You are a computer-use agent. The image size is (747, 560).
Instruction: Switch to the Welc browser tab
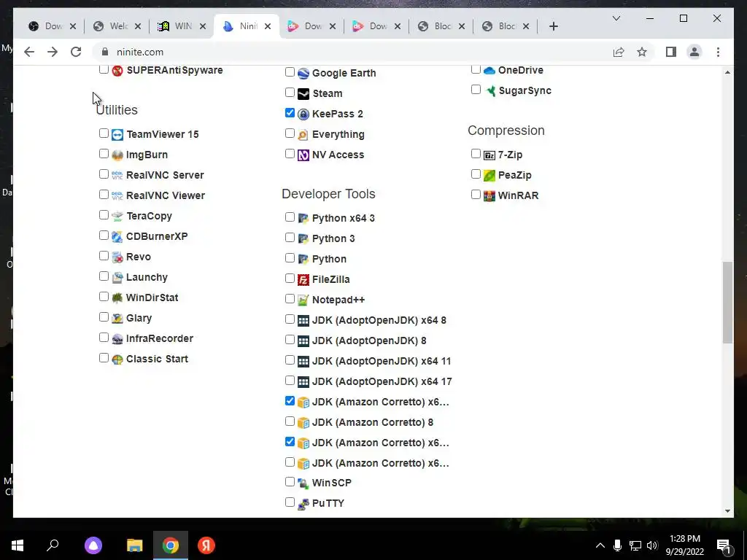(x=116, y=26)
